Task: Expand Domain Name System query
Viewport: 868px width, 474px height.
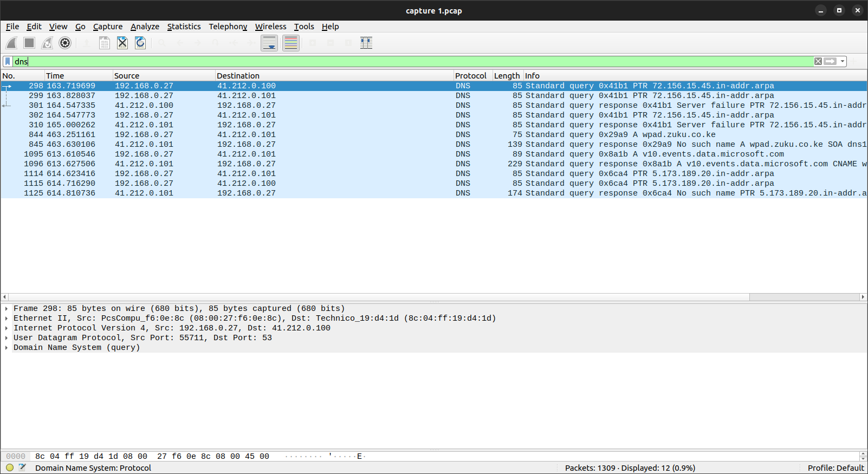Action: coord(7,348)
